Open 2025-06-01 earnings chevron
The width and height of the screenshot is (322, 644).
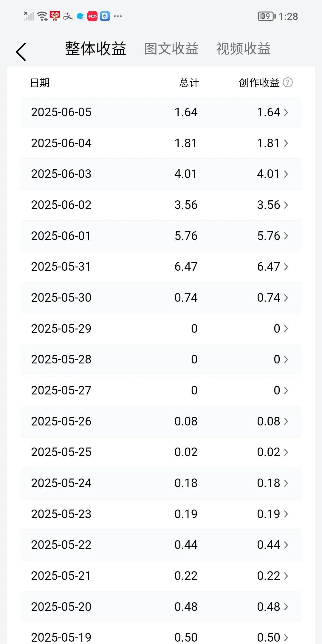click(286, 236)
